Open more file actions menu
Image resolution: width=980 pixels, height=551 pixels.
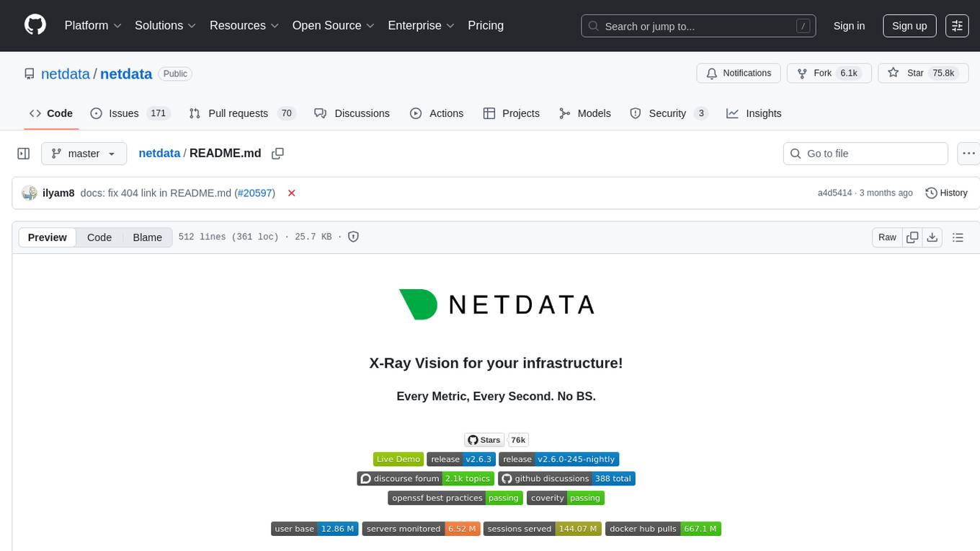969,154
